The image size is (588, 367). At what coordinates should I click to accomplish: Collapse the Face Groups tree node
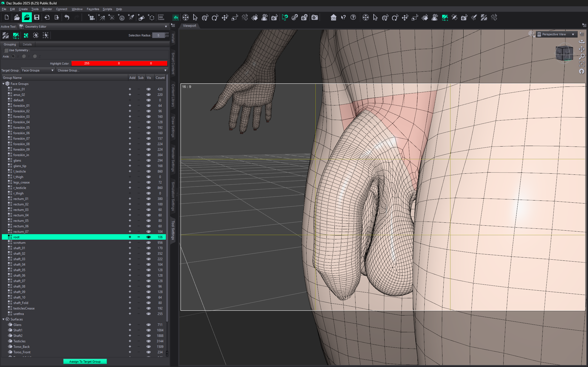click(x=4, y=84)
